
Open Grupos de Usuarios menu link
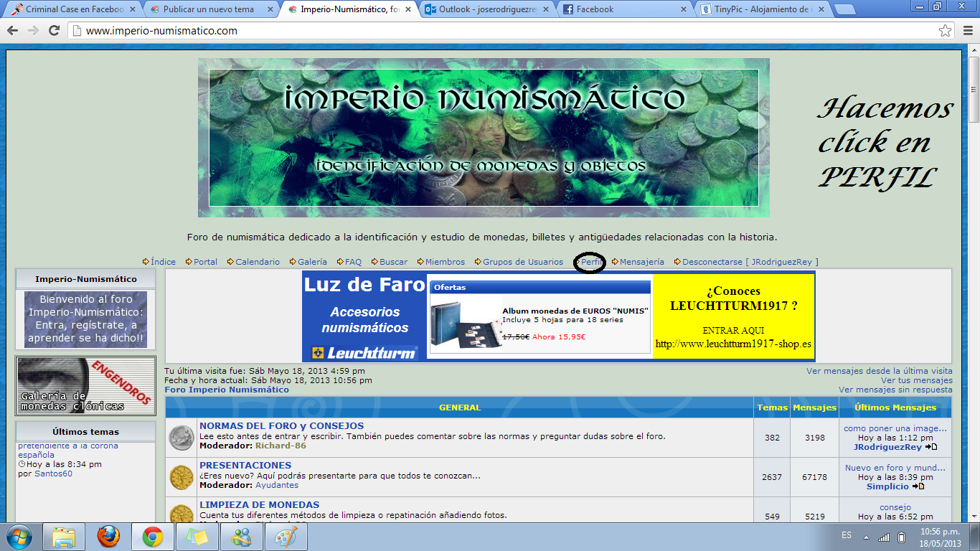point(523,262)
